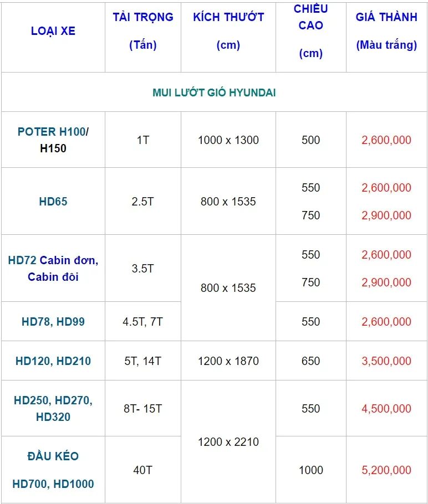Select the 40T load cell

coord(143,470)
